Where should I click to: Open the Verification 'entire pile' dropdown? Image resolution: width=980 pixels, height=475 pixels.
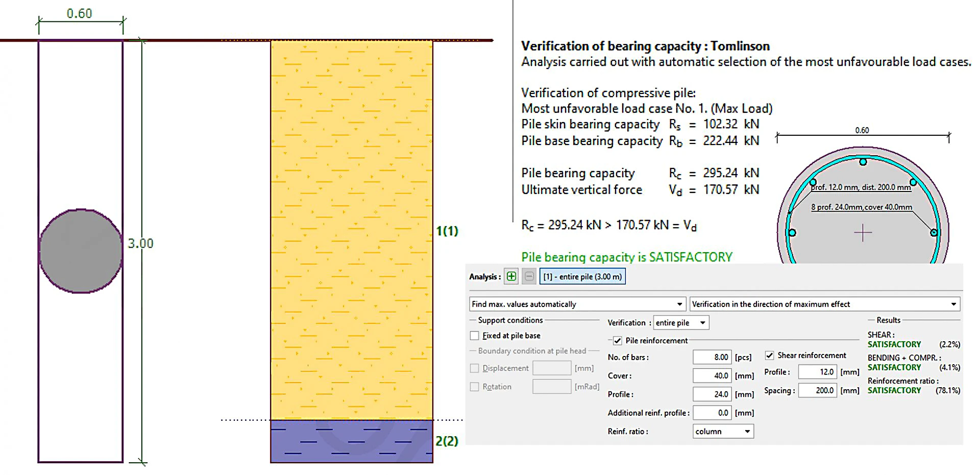(681, 322)
